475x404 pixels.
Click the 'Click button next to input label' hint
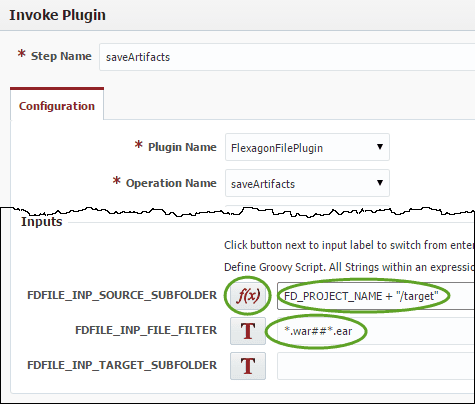pyautogui.click(x=349, y=245)
